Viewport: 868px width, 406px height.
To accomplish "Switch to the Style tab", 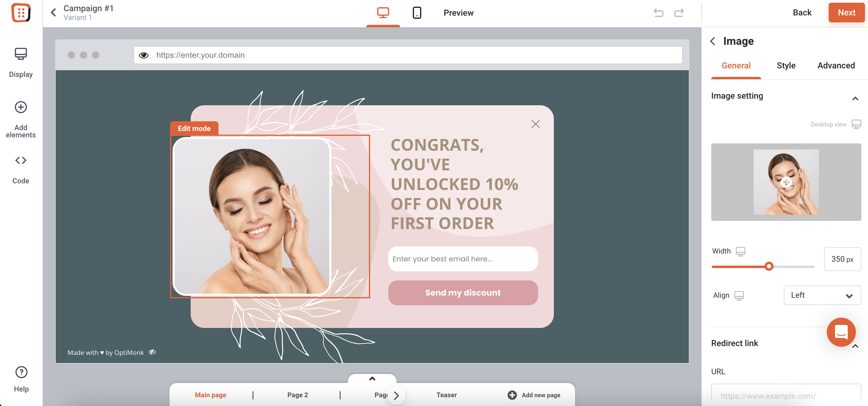I will pyautogui.click(x=785, y=66).
